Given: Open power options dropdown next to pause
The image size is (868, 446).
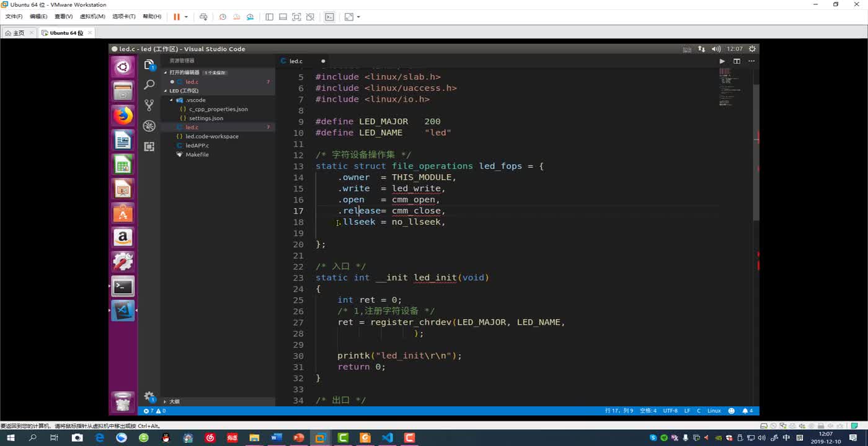Looking at the screenshot, I should point(186,17).
